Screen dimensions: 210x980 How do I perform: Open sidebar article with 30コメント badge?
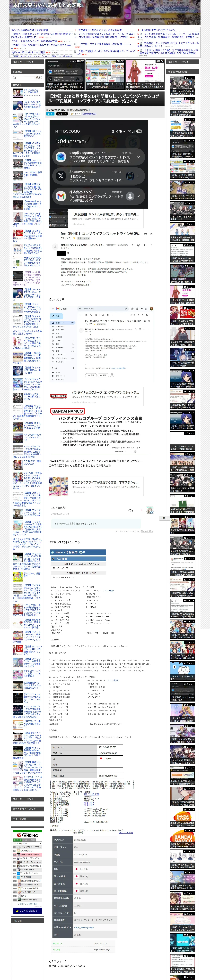[x=182, y=964]
